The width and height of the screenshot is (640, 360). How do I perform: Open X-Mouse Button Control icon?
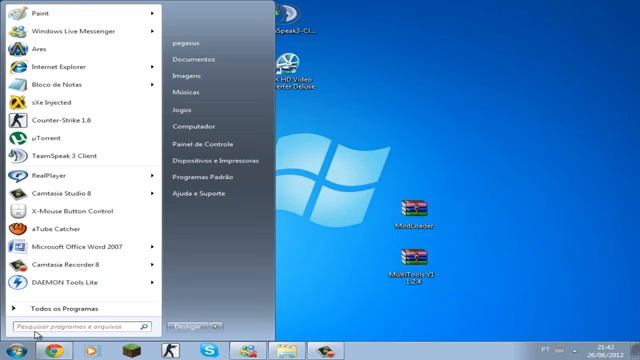[18, 211]
